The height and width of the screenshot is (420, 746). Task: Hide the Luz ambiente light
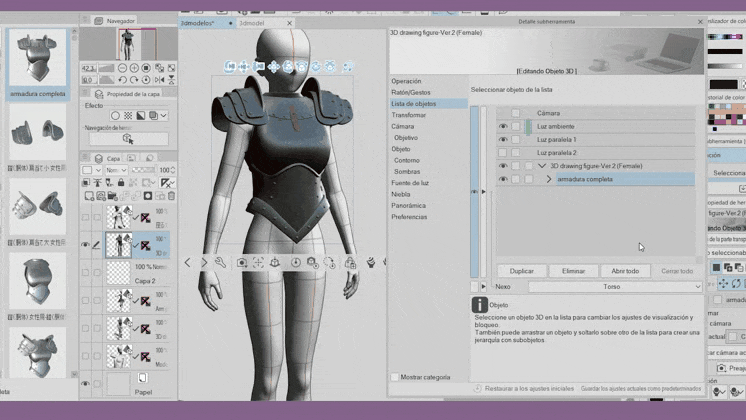click(503, 126)
